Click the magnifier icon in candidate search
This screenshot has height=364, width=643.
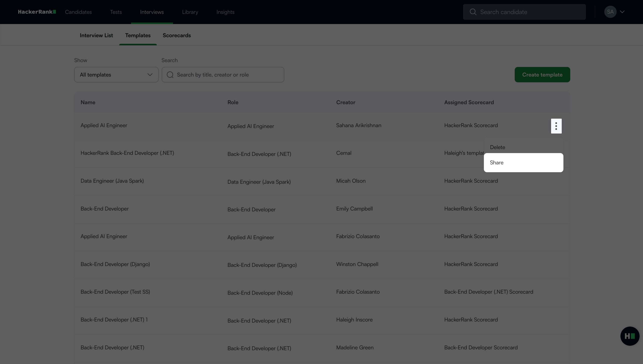click(x=473, y=12)
